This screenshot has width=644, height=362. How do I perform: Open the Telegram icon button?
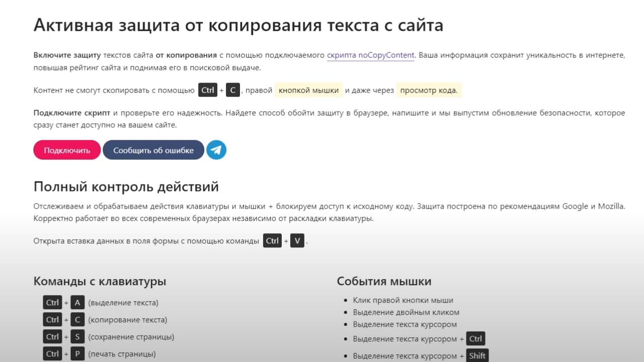(x=216, y=150)
